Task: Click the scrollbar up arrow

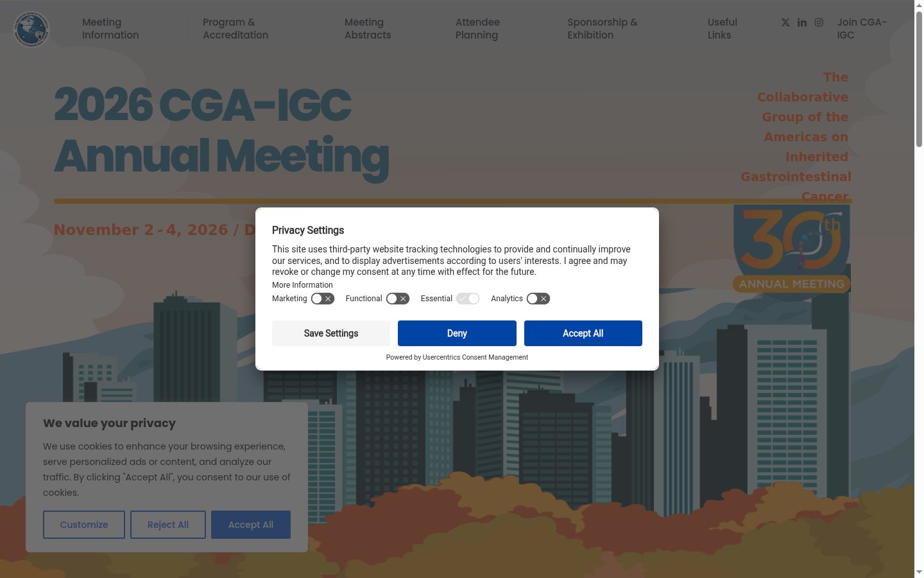Action: click(919, 5)
